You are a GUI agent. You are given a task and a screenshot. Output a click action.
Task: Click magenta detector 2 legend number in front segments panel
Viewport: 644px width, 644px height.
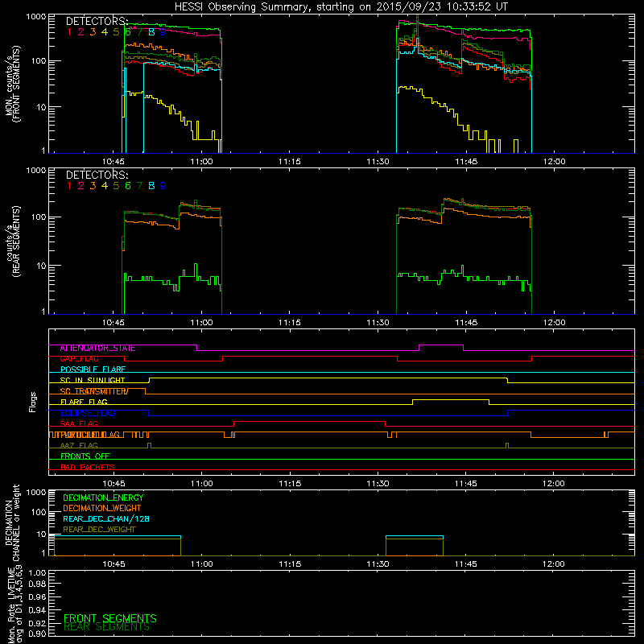(x=81, y=32)
